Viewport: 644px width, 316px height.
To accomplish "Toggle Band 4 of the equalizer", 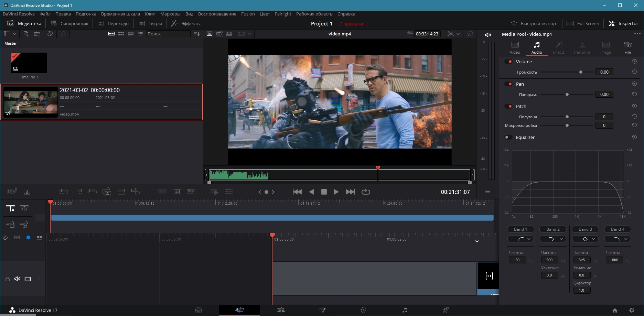I will 618,229.
